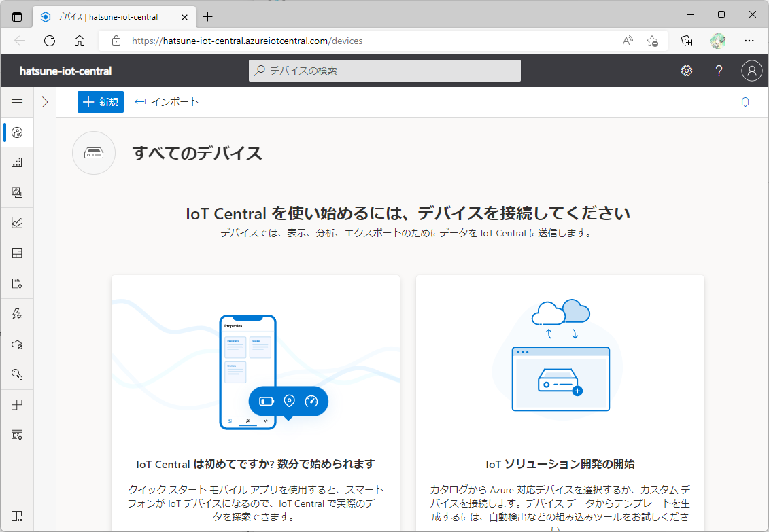Click the IoT Central を使い始めるには heading

[407, 213]
